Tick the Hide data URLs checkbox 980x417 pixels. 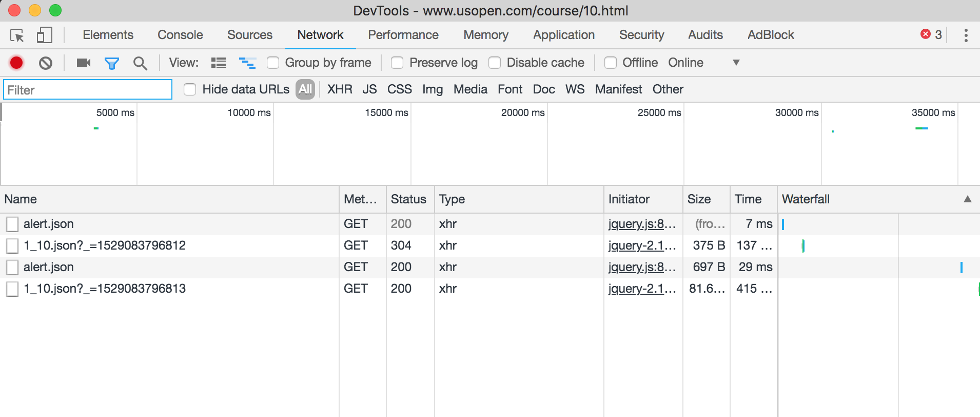point(190,89)
